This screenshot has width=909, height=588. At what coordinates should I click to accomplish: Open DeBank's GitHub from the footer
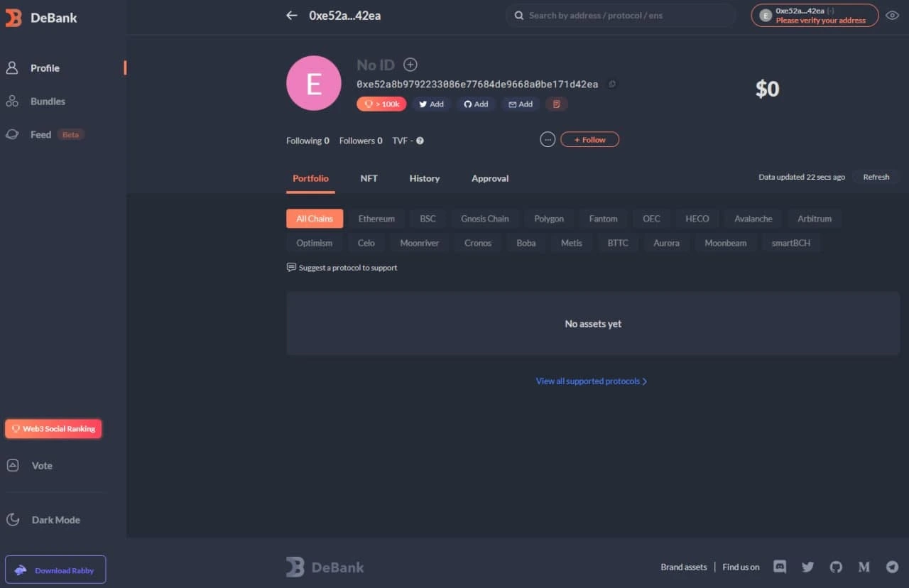click(x=836, y=567)
